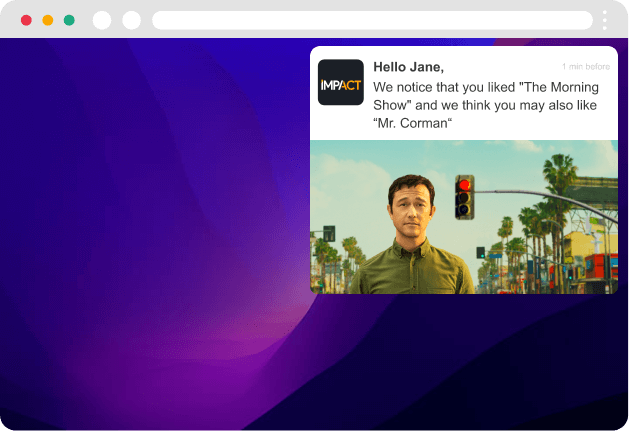Click the red close window dot
Image resolution: width=629 pixels, height=431 pixels.
click(26, 20)
